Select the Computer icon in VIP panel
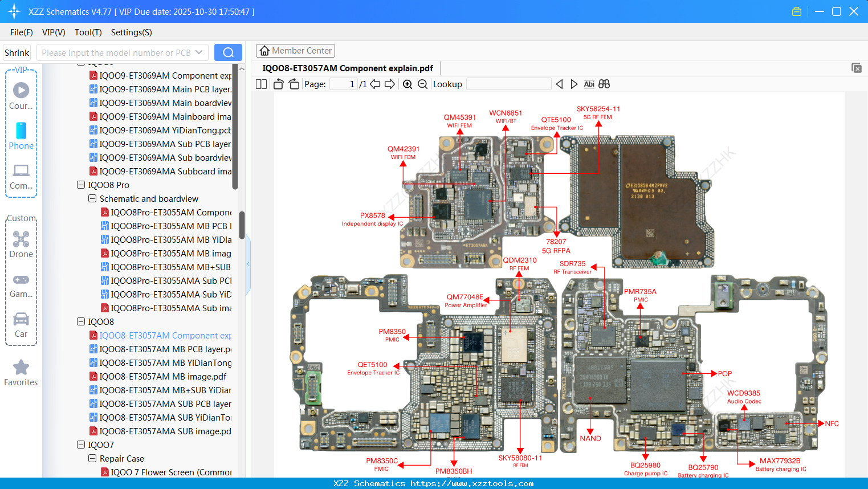This screenshot has width=868, height=489. pyautogui.click(x=21, y=172)
